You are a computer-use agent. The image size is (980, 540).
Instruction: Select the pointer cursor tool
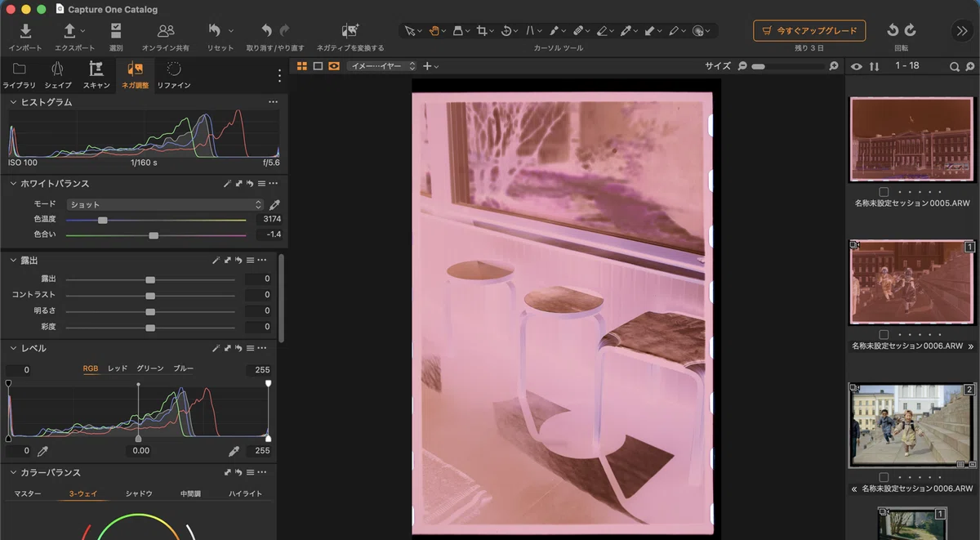tap(410, 31)
